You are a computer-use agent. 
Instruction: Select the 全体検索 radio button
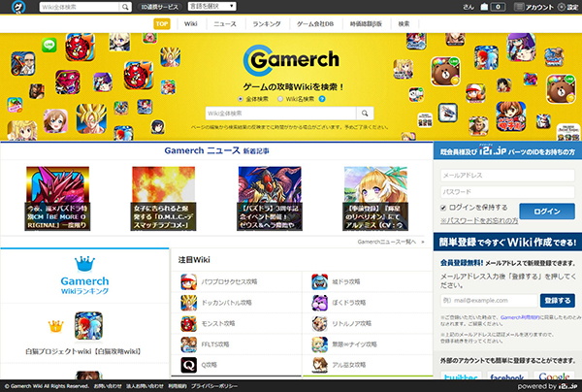point(241,99)
